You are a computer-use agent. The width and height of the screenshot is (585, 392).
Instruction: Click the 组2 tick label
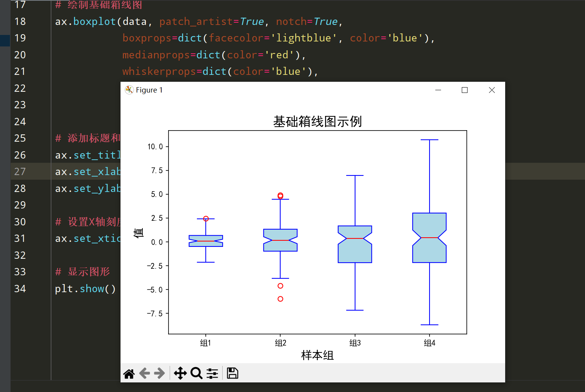280,343
